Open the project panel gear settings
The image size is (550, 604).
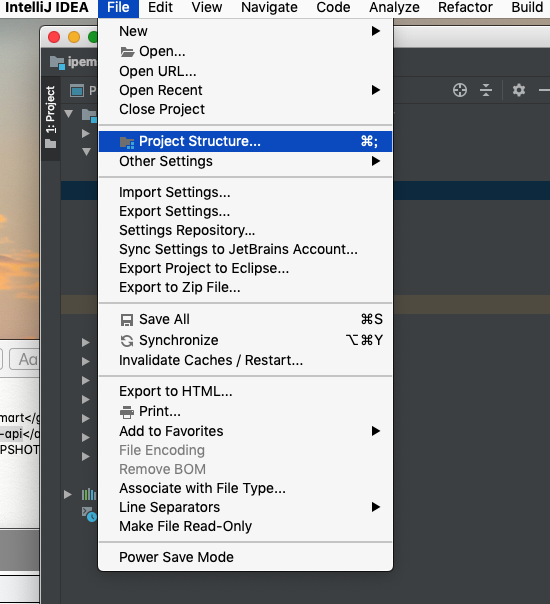(519, 90)
